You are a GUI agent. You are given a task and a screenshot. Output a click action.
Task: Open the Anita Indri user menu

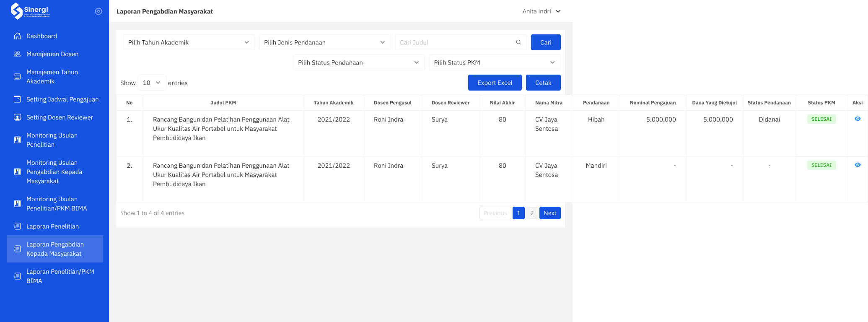point(541,11)
